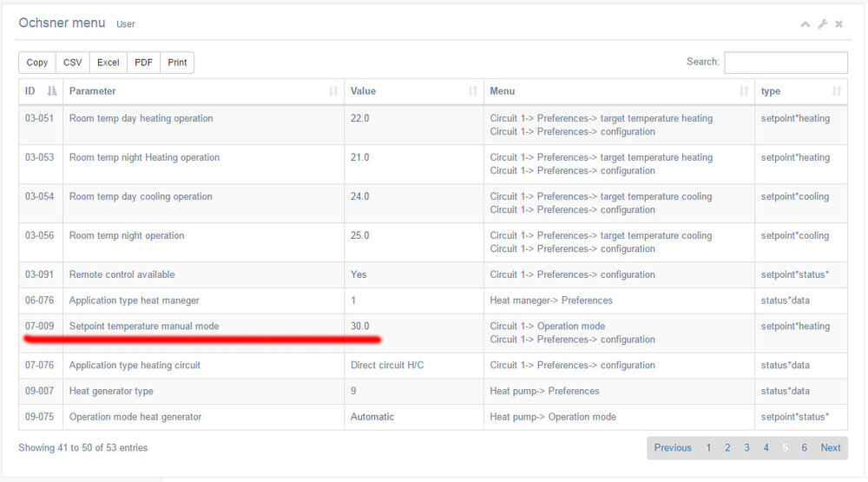The width and height of the screenshot is (868, 482).
Task: Sort by Value column sort icon
Action: [x=472, y=91]
